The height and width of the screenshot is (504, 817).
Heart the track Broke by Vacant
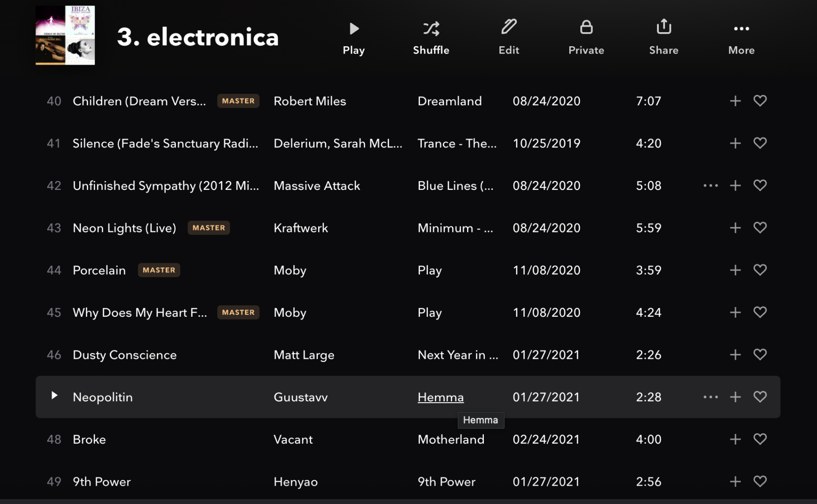pyautogui.click(x=760, y=439)
